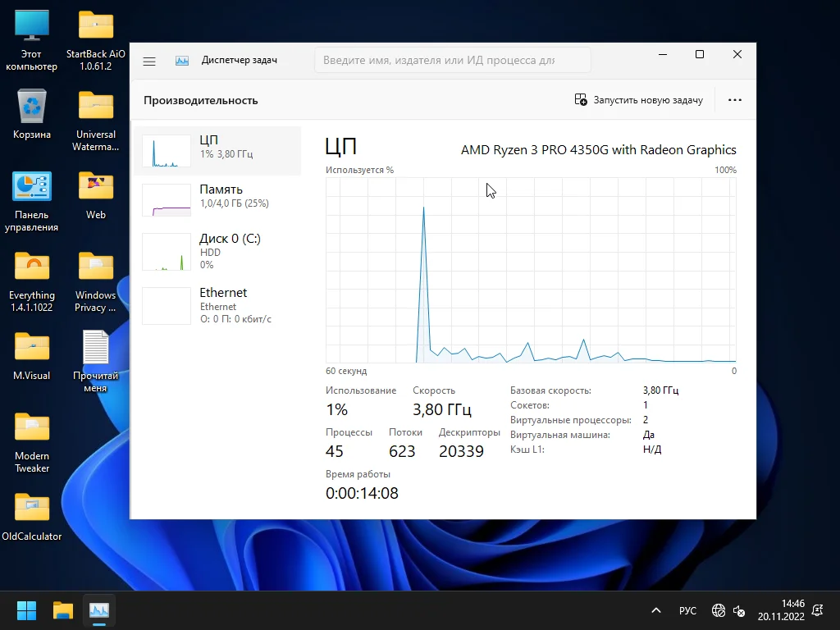Select the Память performance item
Screen dimensions: 840x630
[x=217, y=200]
